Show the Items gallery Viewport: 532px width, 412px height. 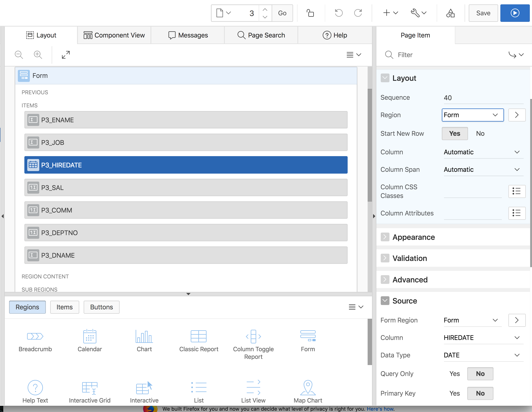click(x=65, y=307)
